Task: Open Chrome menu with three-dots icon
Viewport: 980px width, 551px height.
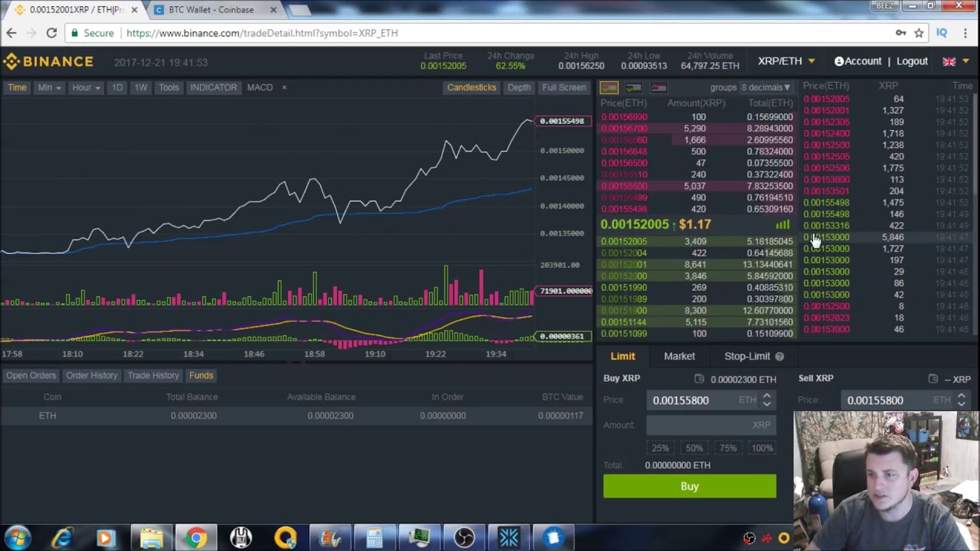Action: click(965, 33)
